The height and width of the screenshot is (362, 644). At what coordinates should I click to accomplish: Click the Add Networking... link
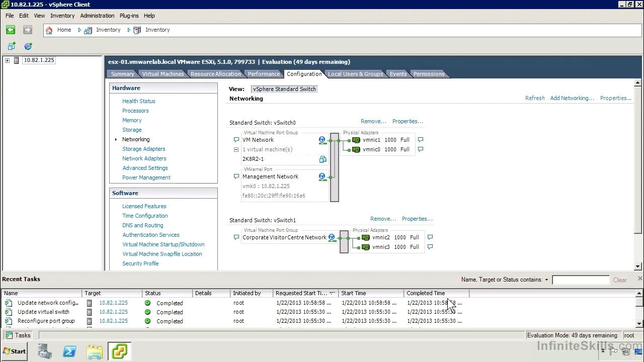(572, 99)
